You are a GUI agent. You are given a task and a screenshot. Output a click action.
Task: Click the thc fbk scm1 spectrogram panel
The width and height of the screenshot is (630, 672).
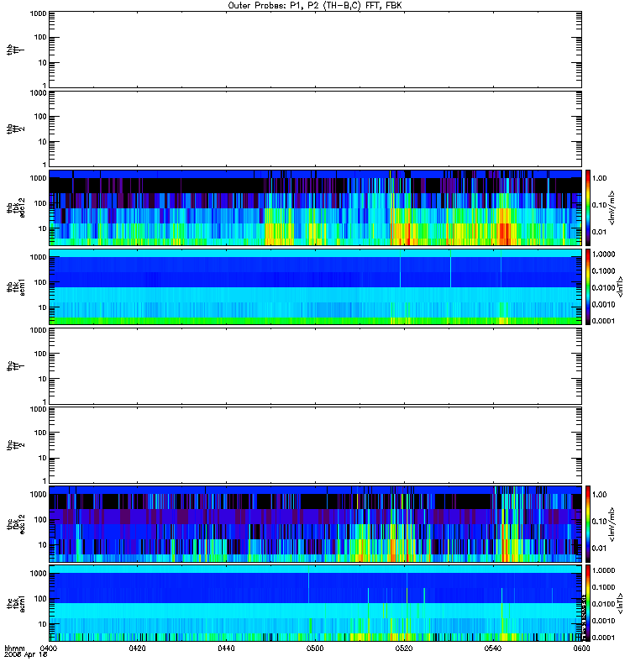tap(315, 603)
